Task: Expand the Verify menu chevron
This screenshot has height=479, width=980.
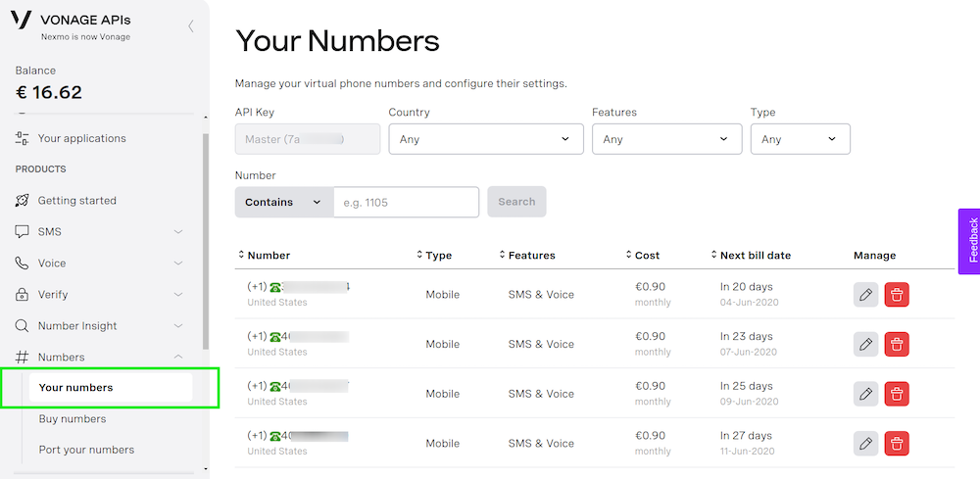Action: 178,294
